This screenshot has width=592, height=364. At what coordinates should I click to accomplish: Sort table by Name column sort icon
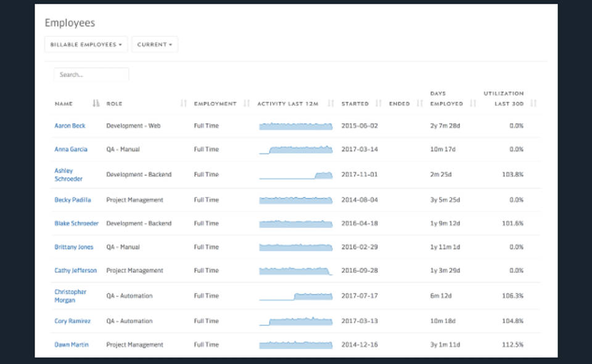coord(96,103)
